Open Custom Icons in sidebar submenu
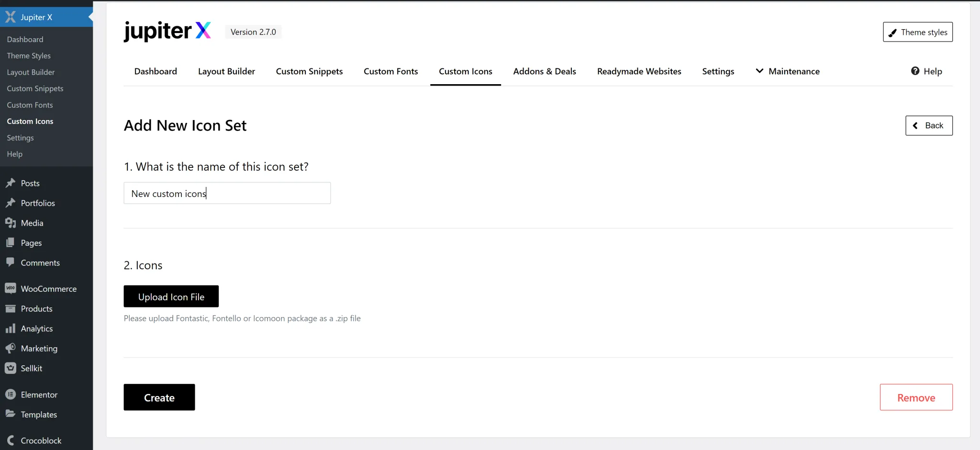Screen dimensions: 980x450 30,121
